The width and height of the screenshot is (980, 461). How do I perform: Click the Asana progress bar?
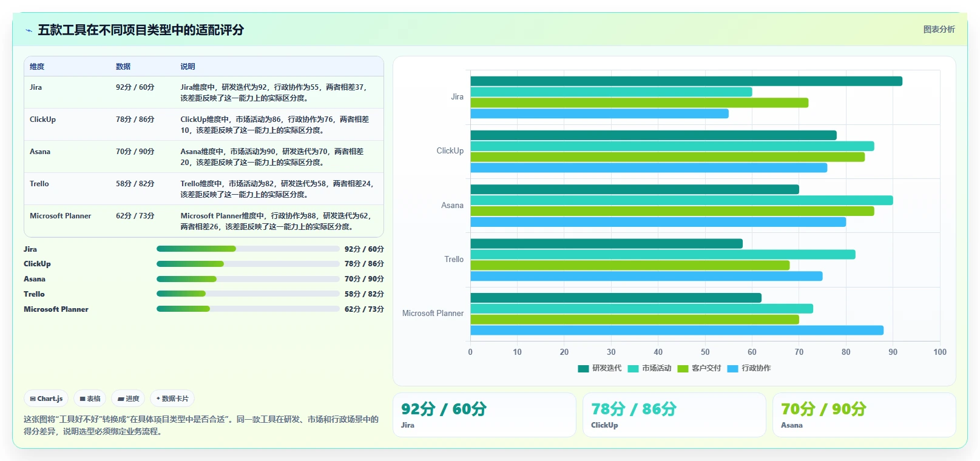pyautogui.click(x=248, y=279)
